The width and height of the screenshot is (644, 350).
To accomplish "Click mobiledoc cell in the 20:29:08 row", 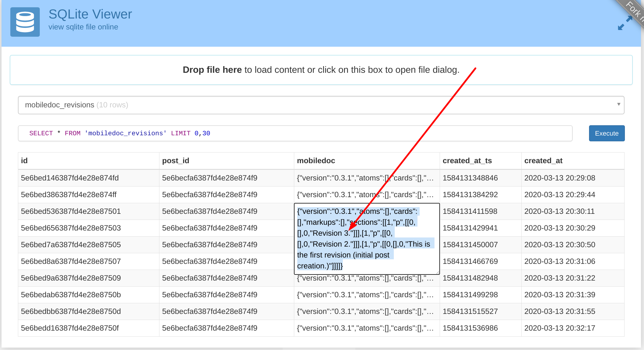I will [367, 178].
